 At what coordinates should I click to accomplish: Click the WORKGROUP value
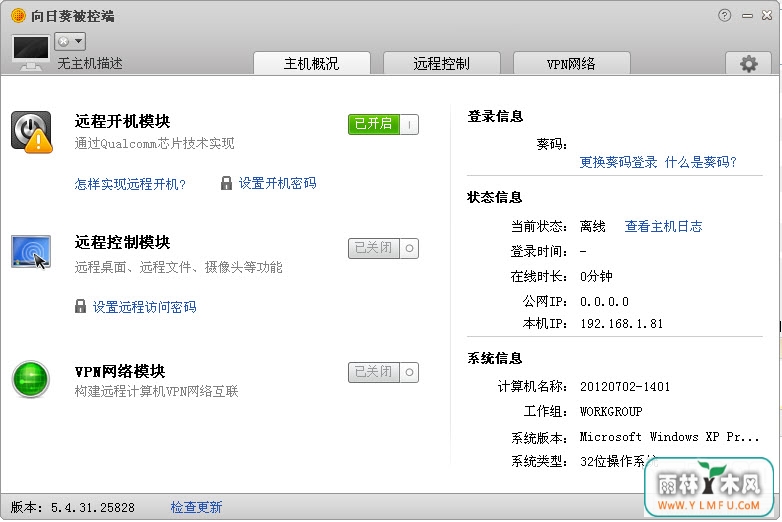[x=611, y=412]
